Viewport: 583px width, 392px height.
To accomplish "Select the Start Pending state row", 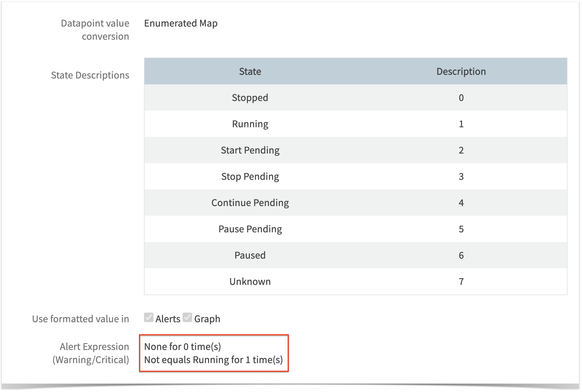I will pos(250,150).
